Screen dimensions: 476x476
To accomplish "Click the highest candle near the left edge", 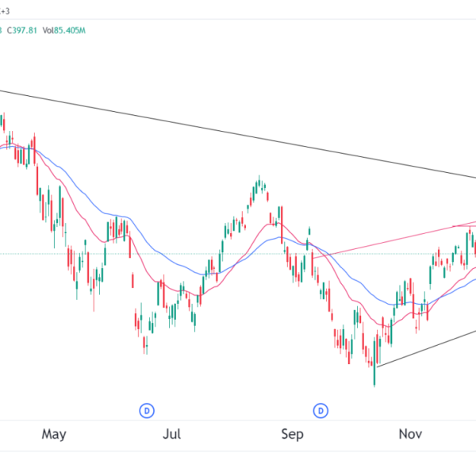I will tap(2, 123).
